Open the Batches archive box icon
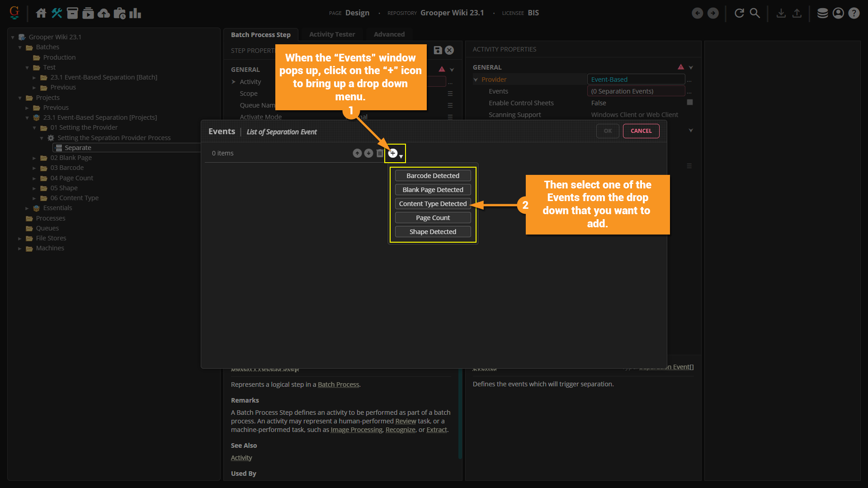The width and height of the screenshot is (868, 488). coord(72,13)
